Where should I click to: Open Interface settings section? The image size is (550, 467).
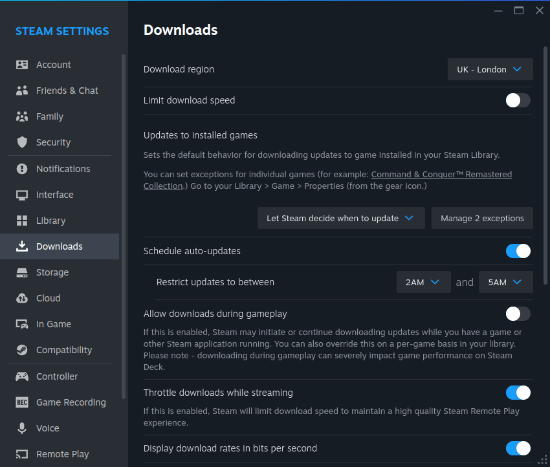pos(60,195)
